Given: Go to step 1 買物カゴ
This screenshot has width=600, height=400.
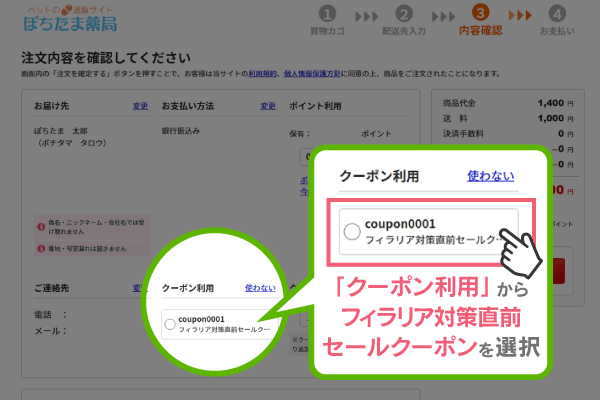Looking at the screenshot, I should pyautogui.click(x=327, y=20).
